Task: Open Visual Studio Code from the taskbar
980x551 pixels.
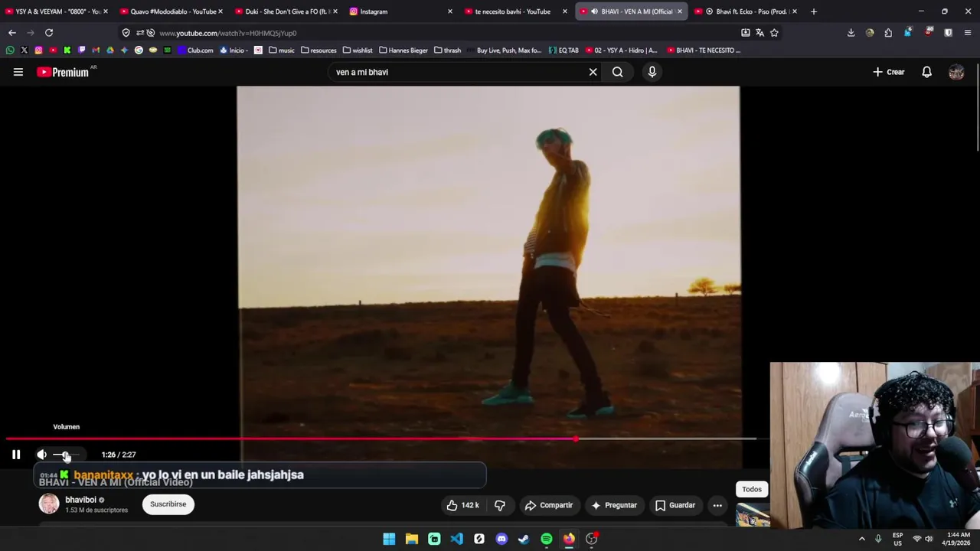Action: 456,539
